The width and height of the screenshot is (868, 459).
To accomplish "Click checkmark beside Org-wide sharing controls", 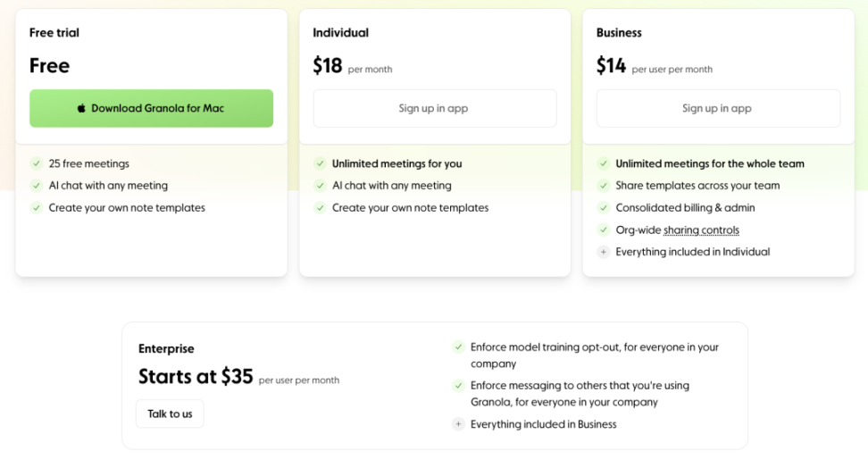I will pyautogui.click(x=604, y=229).
